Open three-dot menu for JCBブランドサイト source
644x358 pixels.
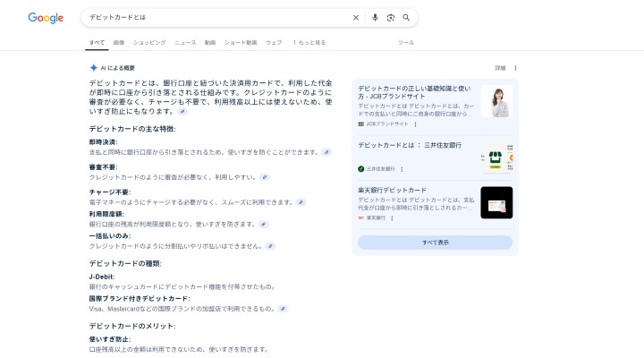(415, 124)
